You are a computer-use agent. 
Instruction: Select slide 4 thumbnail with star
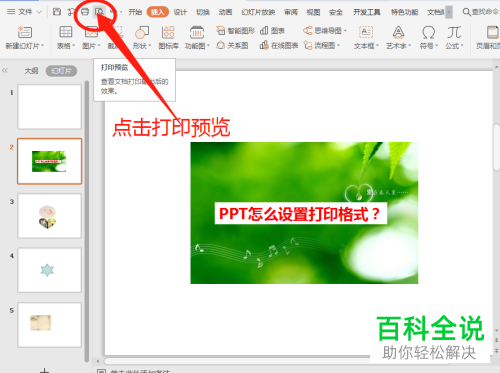[x=49, y=270]
